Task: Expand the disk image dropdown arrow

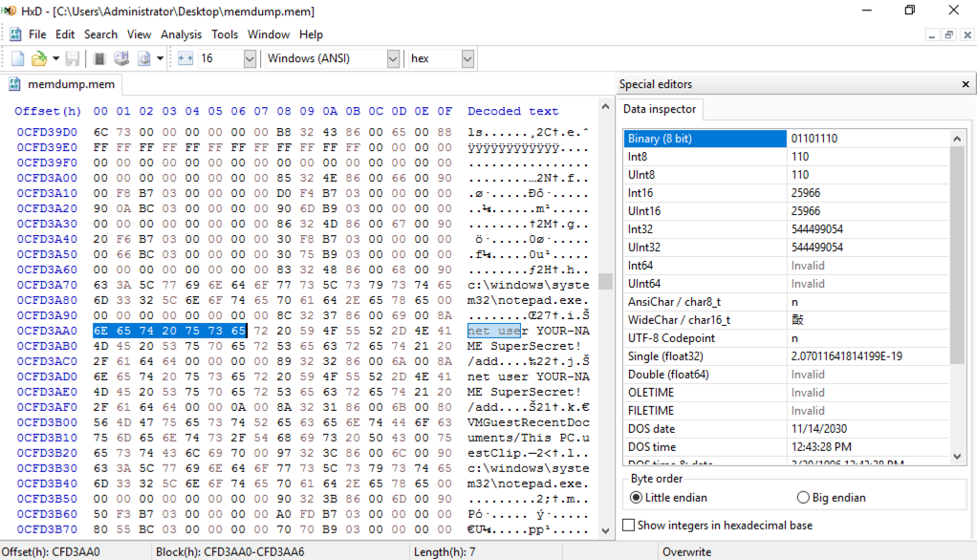Action: pyautogui.click(x=161, y=58)
